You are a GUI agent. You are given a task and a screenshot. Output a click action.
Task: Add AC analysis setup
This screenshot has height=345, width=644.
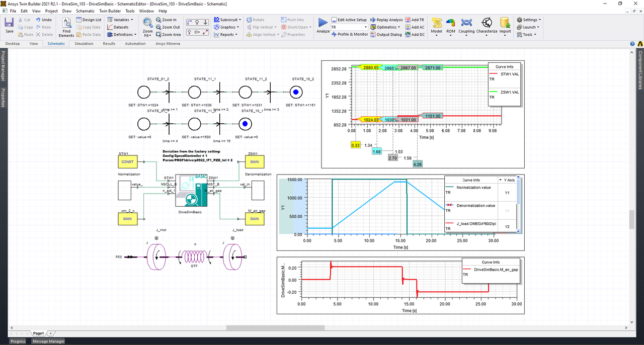pyautogui.click(x=415, y=27)
